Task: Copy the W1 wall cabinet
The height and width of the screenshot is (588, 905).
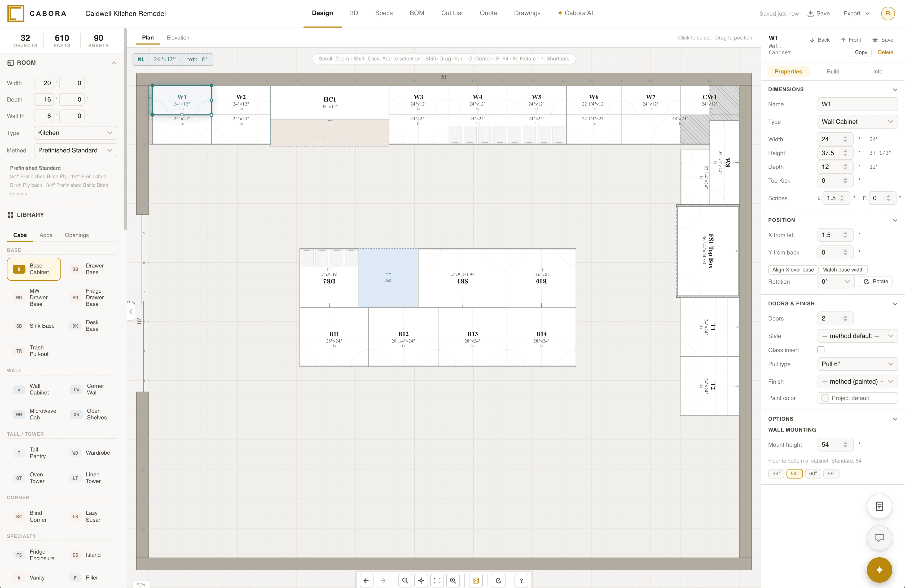Action: [x=860, y=52]
